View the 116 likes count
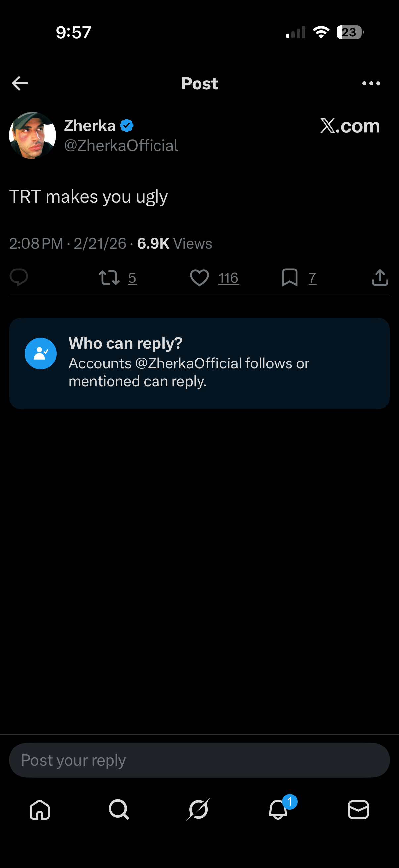Screen dimensions: 399x868 point(229,278)
